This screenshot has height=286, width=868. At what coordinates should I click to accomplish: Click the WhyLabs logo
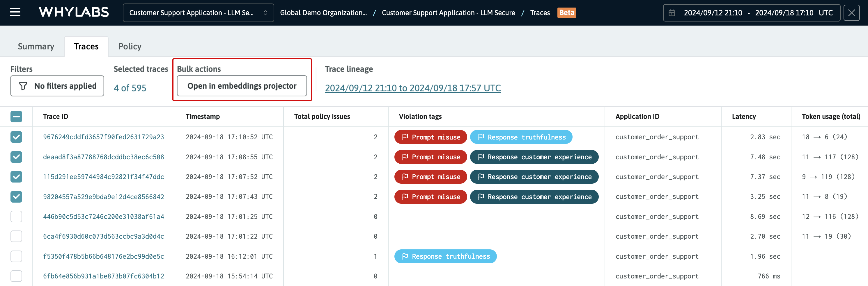74,12
